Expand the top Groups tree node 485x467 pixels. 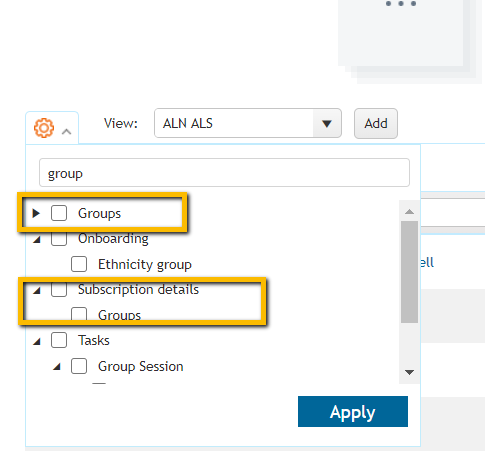point(36,213)
